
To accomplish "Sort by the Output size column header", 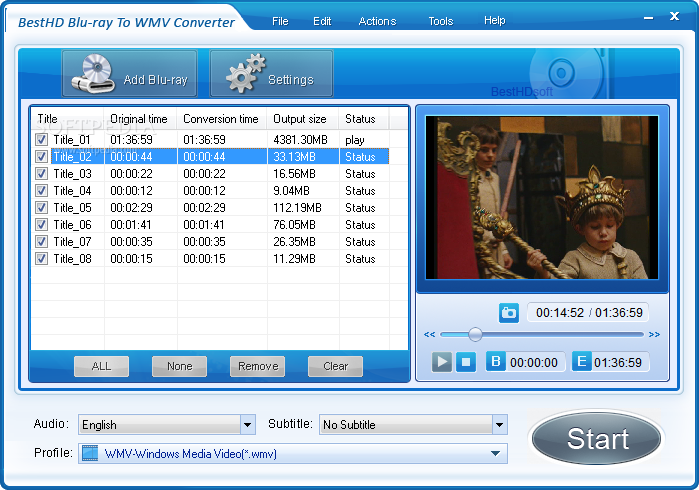I will click(303, 119).
